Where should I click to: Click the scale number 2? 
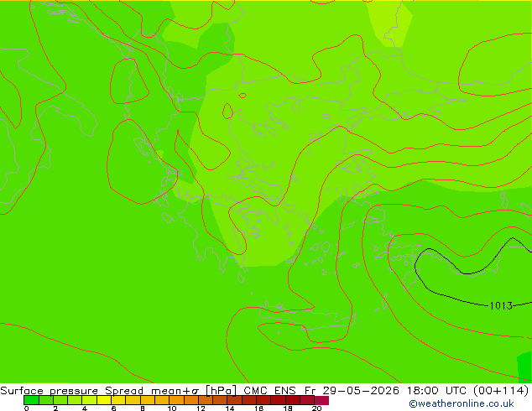click(x=55, y=408)
